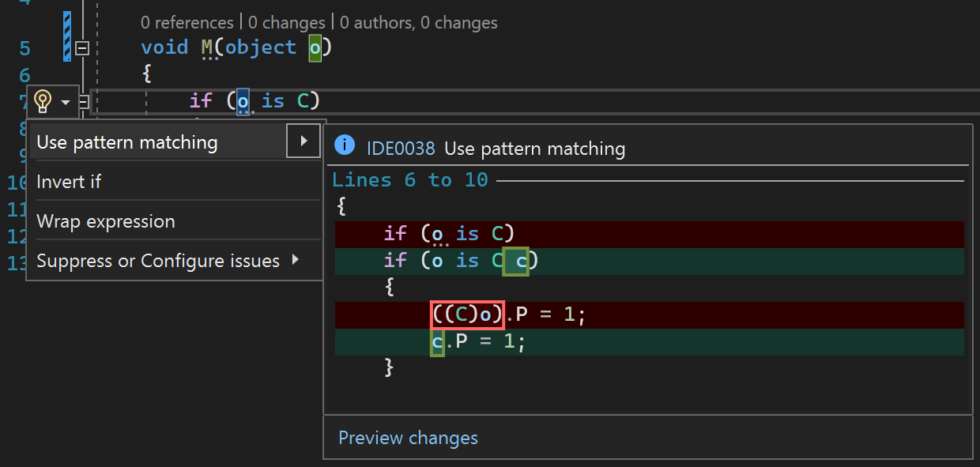Click the highlighted parameter o in the signature
The width and height of the screenshot is (980, 467).
pyautogui.click(x=316, y=47)
